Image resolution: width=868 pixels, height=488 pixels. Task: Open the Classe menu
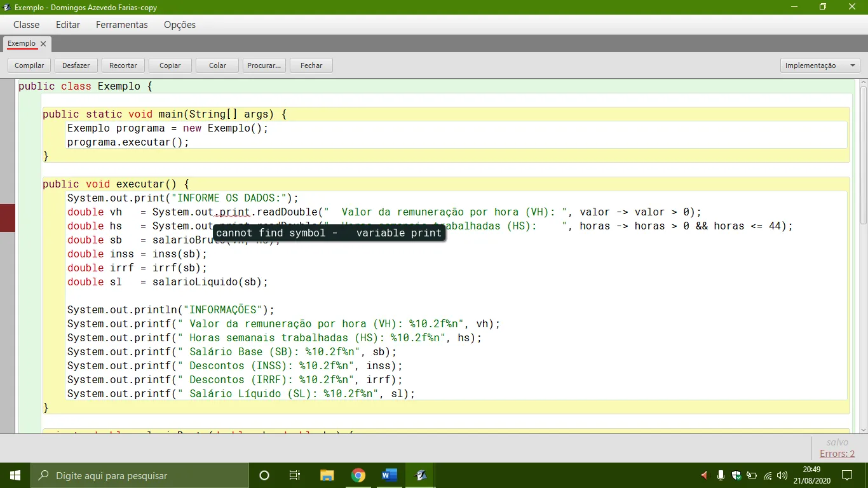26,25
